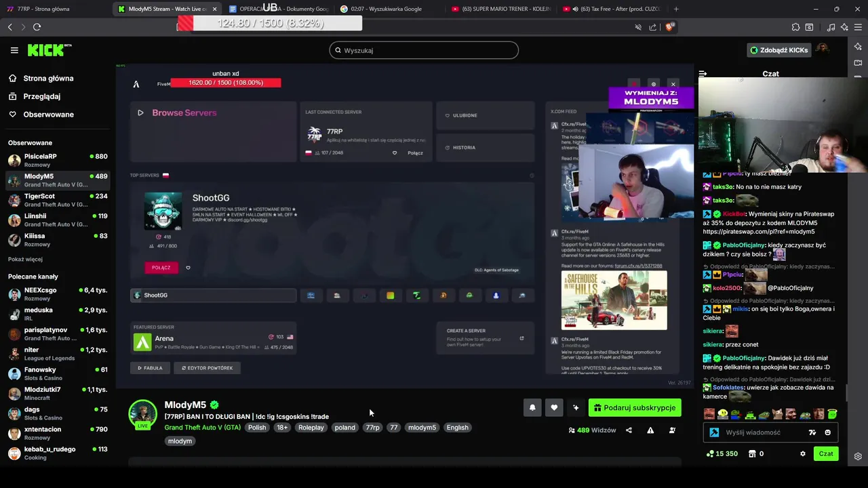Viewport: 868px width, 488px height.
Task: Toggle site mute in address bar
Action: 638,27
